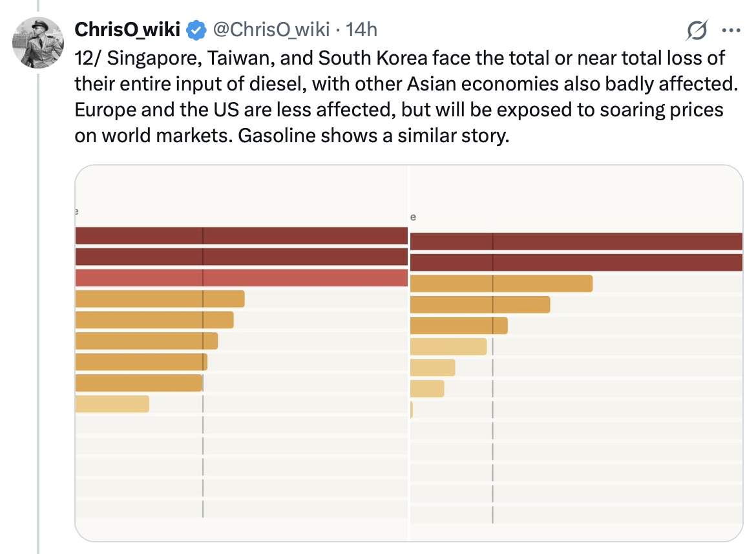This screenshot has height=554, width=756.
Task: Open the three-dot more options menu
Action: click(x=731, y=30)
